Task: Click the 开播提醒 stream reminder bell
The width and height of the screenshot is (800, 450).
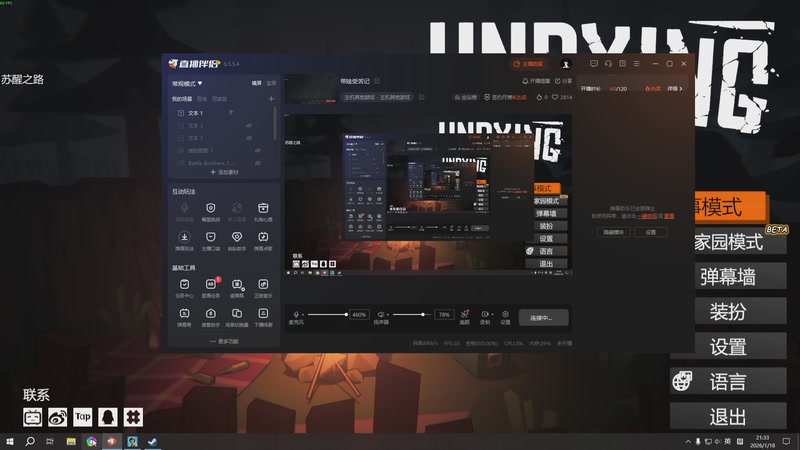Action: 536,81
